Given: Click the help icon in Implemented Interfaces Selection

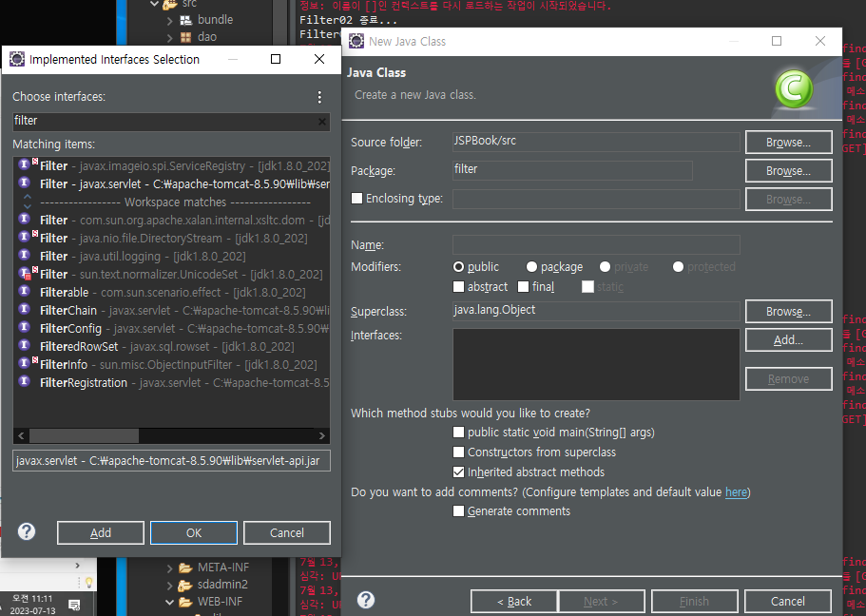Looking at the screenshot, I should [x=27, y=531].
